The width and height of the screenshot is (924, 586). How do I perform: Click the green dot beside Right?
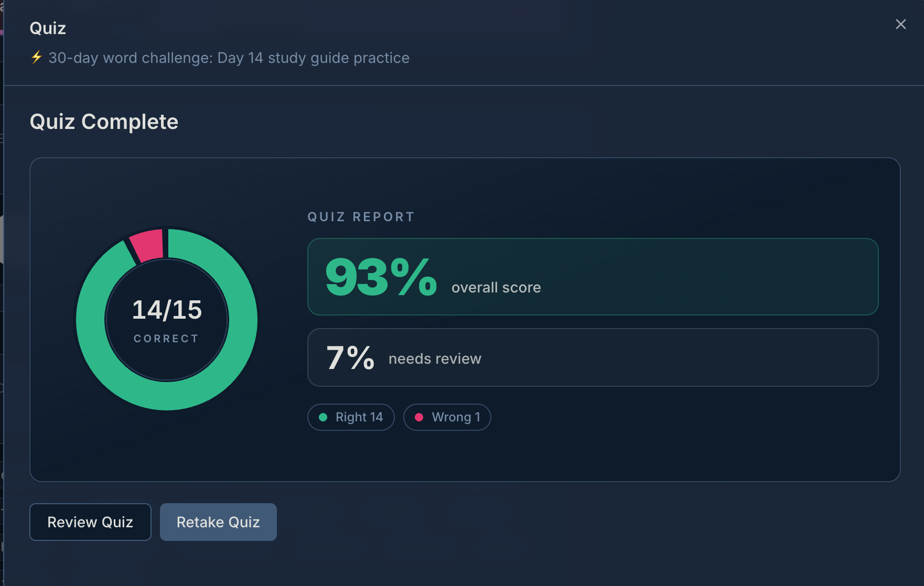pos(323,417)
